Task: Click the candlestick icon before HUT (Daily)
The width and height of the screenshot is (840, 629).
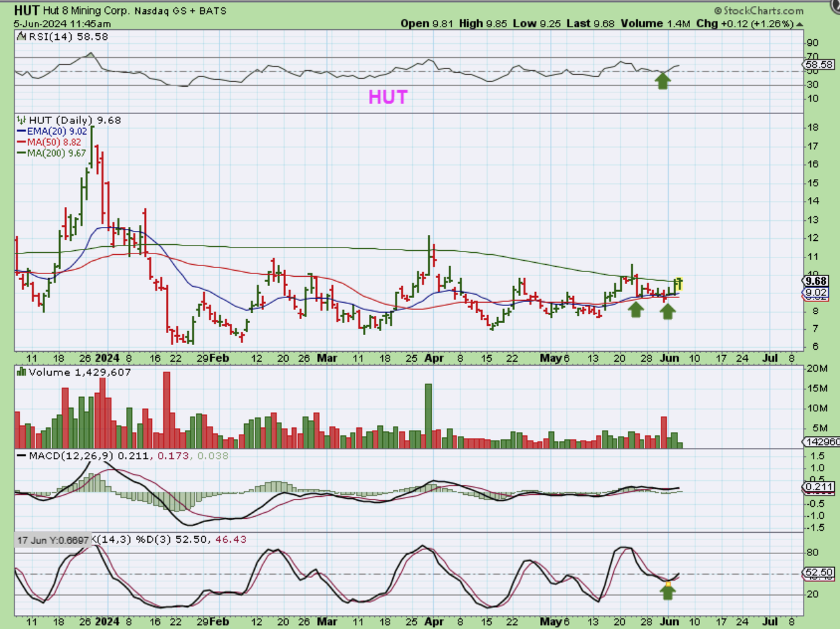Action: click(22, 120)
